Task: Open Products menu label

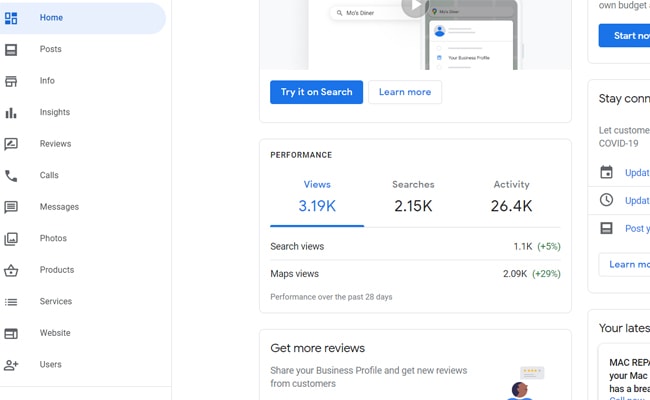Action: 57,270
